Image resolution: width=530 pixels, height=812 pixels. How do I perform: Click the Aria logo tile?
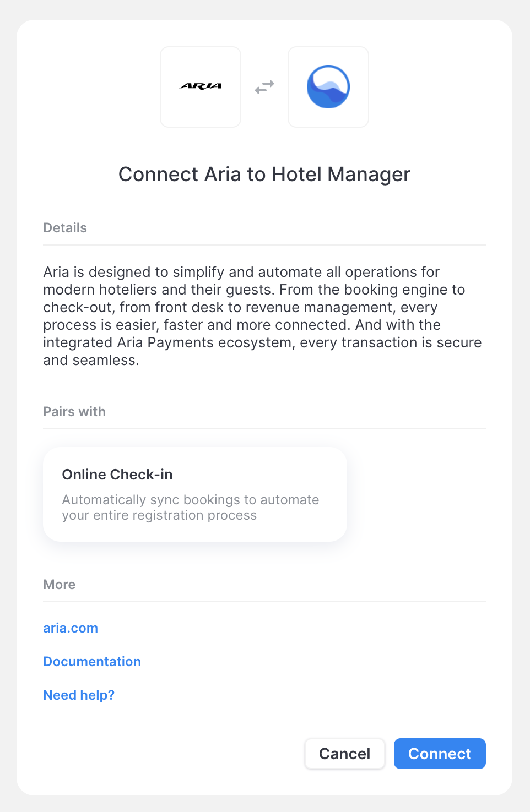201,87
